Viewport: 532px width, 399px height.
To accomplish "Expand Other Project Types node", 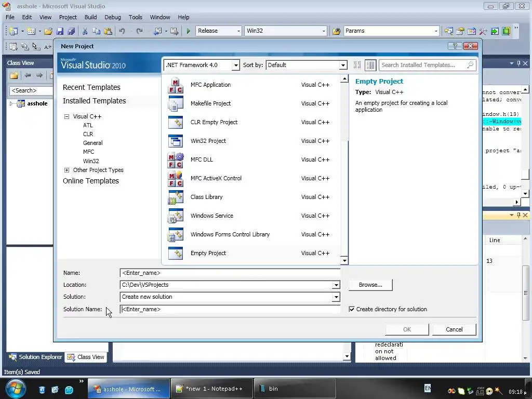I will pyautogui.click(x=66, y=170).
